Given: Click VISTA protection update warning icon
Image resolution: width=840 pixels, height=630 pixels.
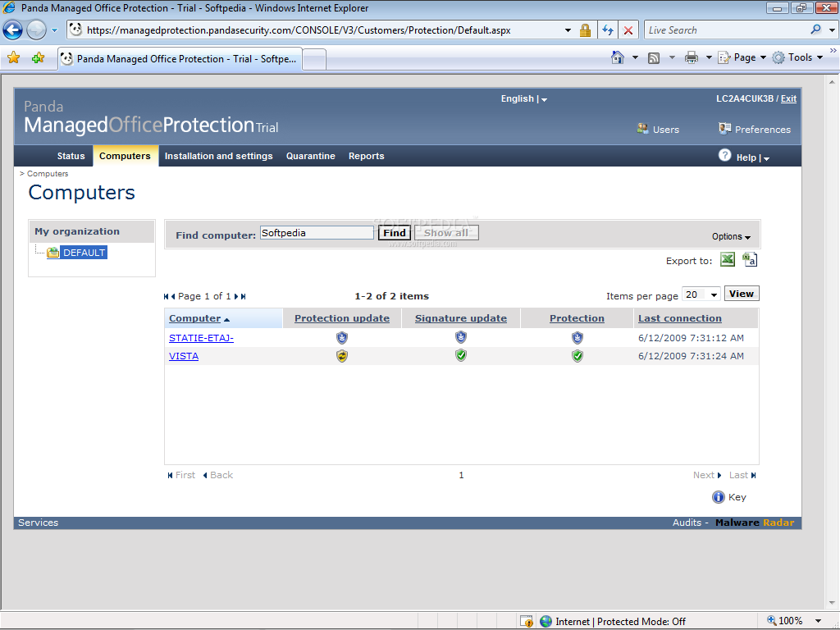Looking at the screenshot, I should (342, 356).
